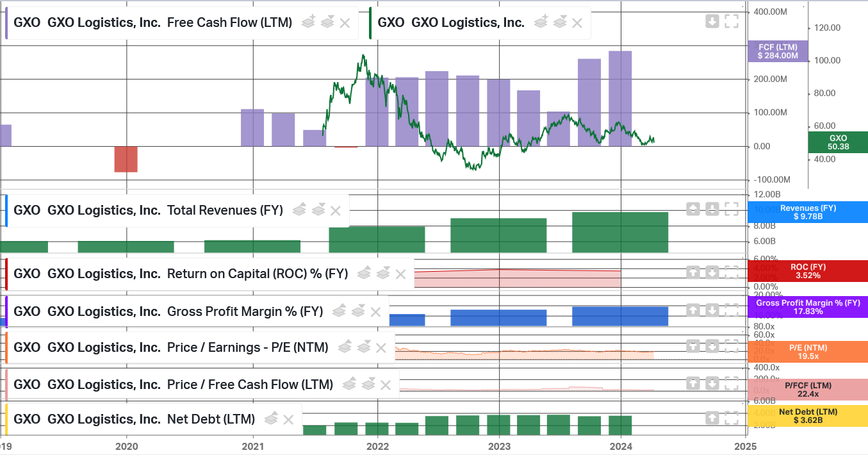Remove the Return on Capital (ROC) series

click(x=400, y=274)
